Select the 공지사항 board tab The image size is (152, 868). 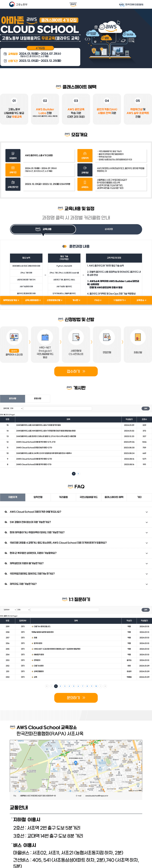[12, 398]
